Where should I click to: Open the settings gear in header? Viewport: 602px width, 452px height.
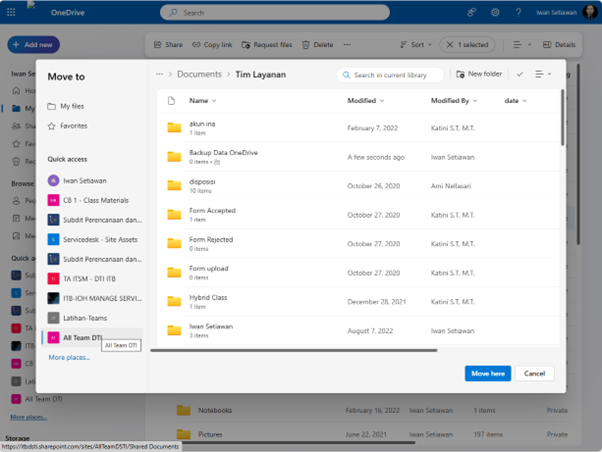495,13
